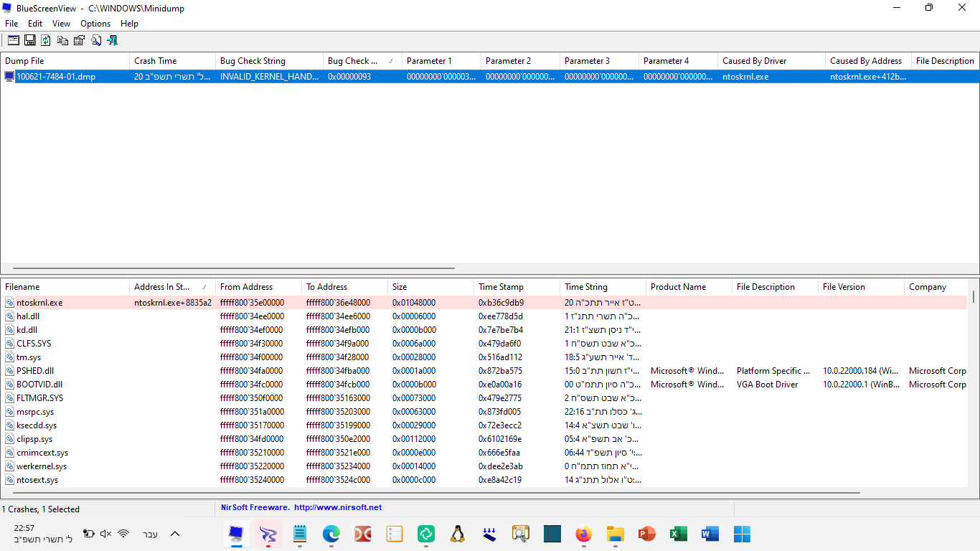Click the VGA Boot Driver description cell
This screenshot has width=980, height=551.
(767, 385)
